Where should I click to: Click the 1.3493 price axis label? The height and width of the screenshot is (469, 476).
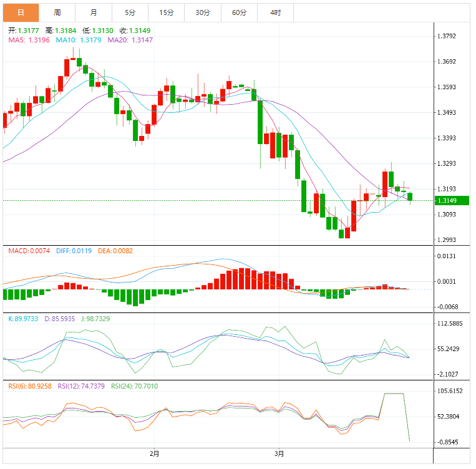[446, 113]
